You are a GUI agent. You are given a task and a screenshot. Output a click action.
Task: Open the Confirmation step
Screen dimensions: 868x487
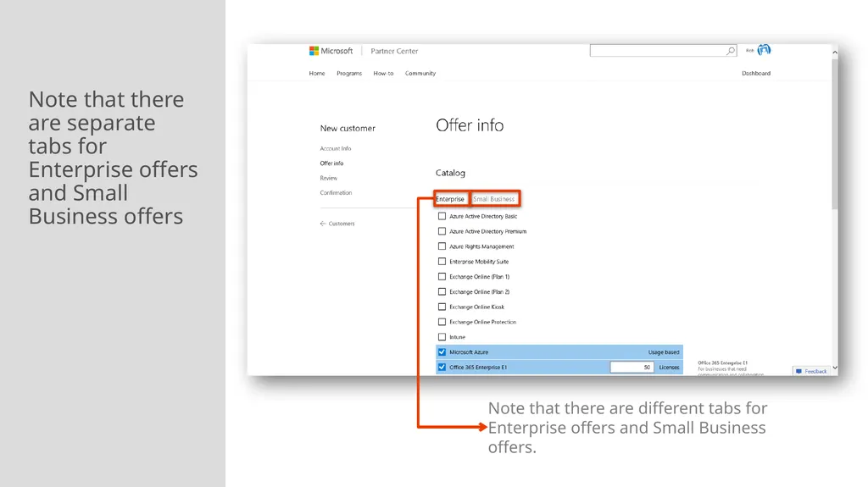[x=336, y=192]
